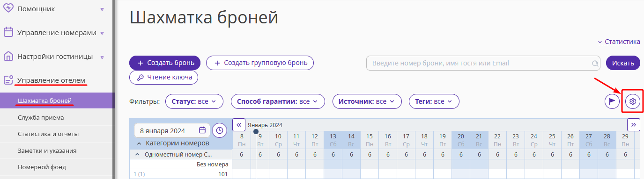Expand the Настройки гостиницы menu arrow
This screenshot has width=644, height=179.
coord(102,57)
